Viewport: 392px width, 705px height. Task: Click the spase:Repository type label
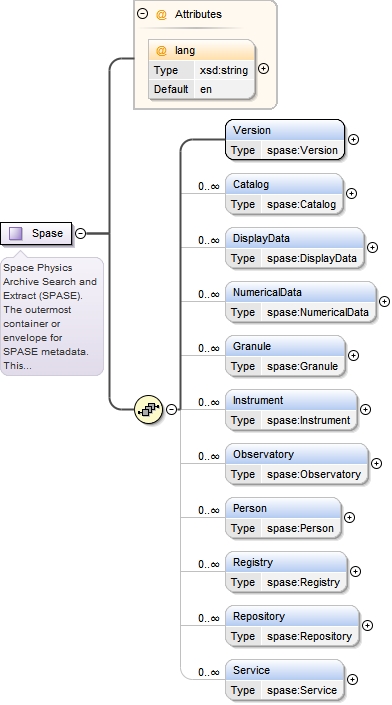(309, 636)
